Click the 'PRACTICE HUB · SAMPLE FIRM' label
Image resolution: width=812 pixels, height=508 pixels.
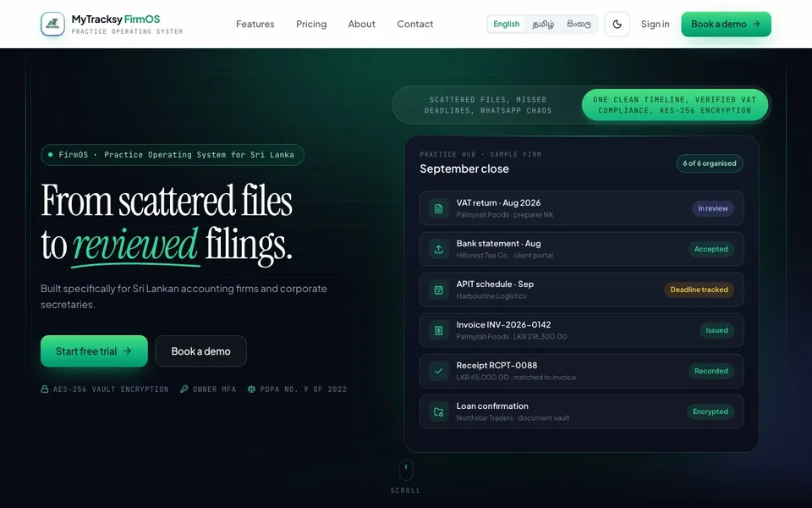tap(480, 154)
